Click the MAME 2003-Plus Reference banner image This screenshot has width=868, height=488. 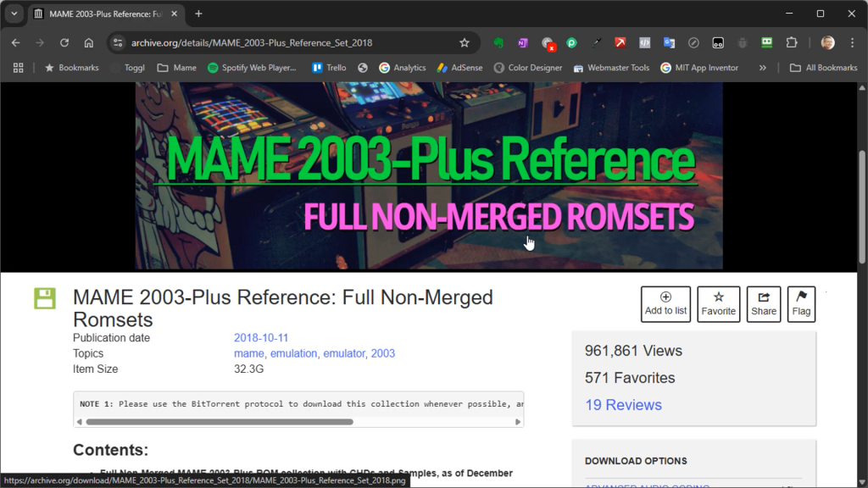429,176
